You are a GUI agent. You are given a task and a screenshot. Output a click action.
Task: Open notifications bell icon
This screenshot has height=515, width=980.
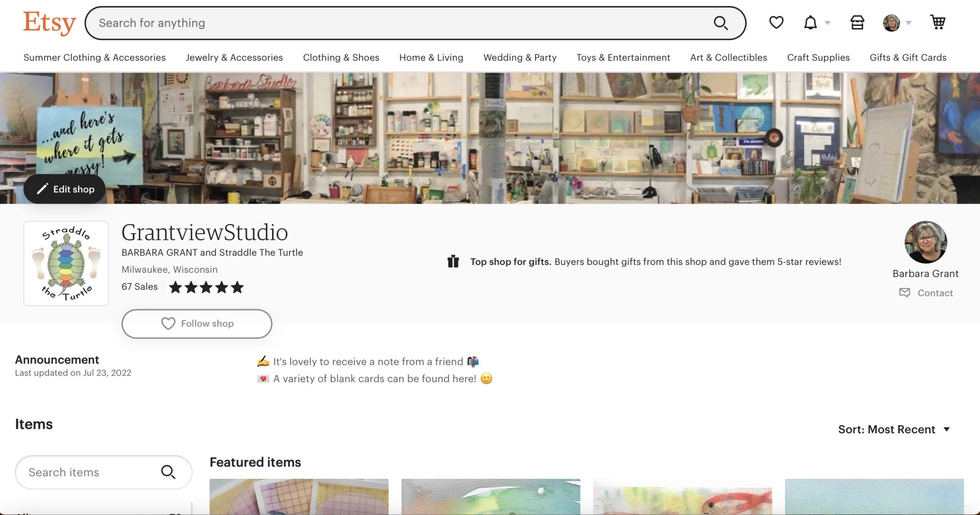[x=811, y=22]
